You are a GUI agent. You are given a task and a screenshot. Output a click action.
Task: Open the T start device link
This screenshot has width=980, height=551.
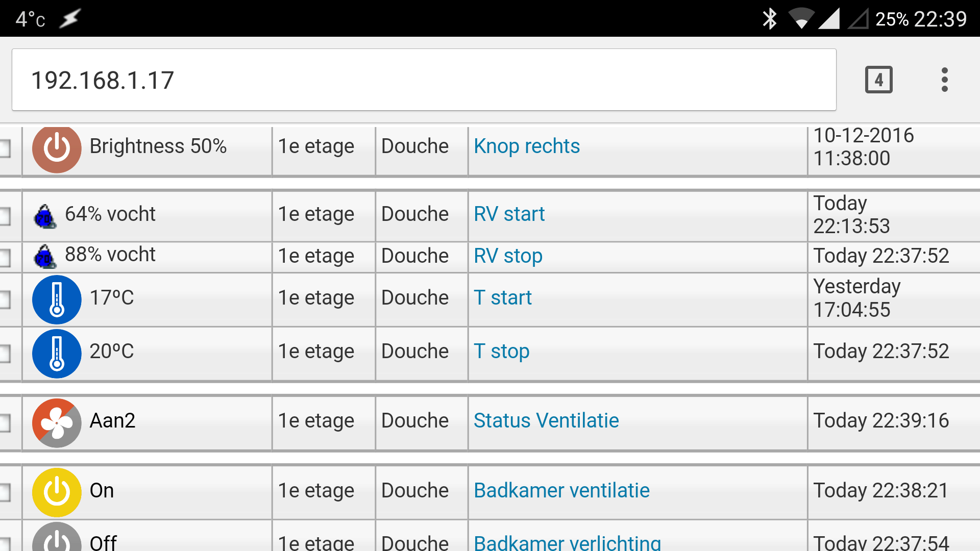[502, 298]
